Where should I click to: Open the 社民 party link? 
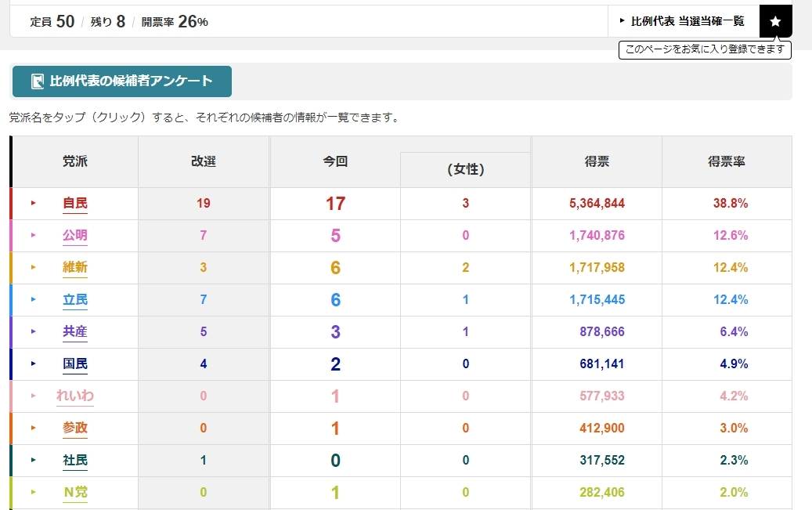(x=75, y=460)
